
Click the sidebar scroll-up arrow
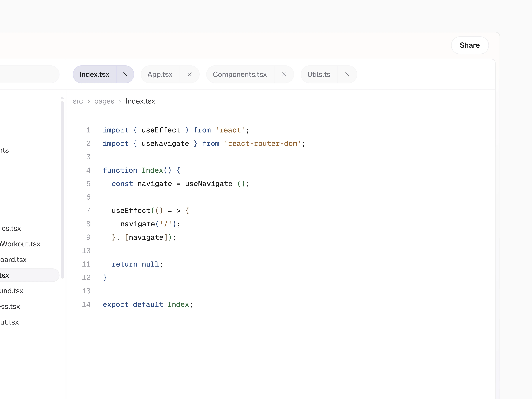[62, 98]
